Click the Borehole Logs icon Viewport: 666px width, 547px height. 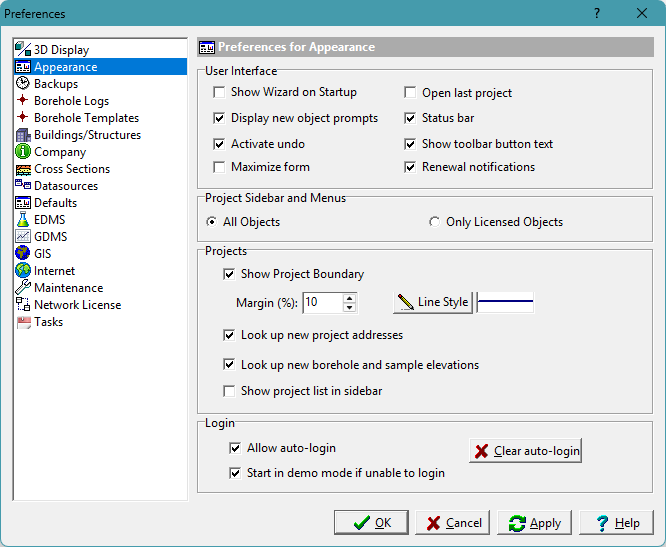tap(23, 101)
